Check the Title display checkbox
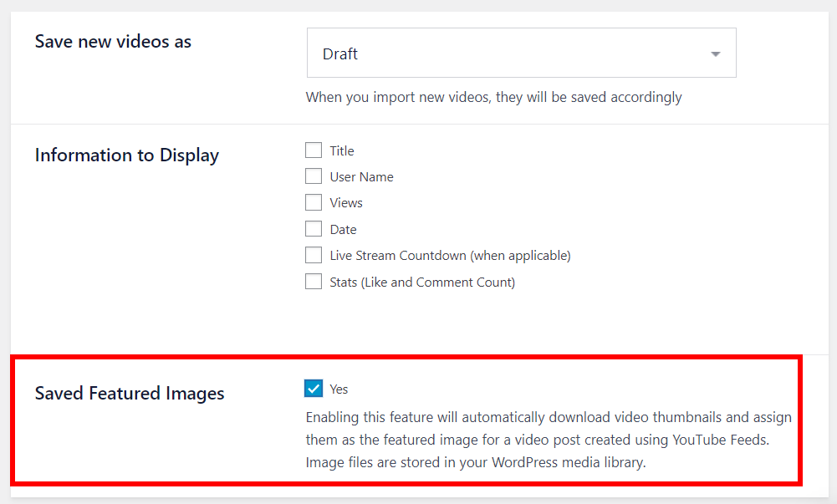837x504 pixels. [x=314, y=150]
